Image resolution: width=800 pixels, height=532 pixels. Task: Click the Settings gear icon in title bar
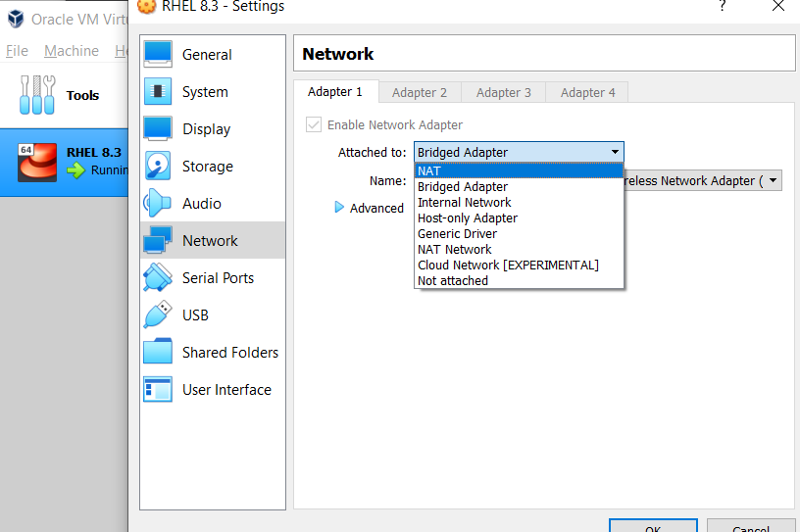click(x=146, y=6)
